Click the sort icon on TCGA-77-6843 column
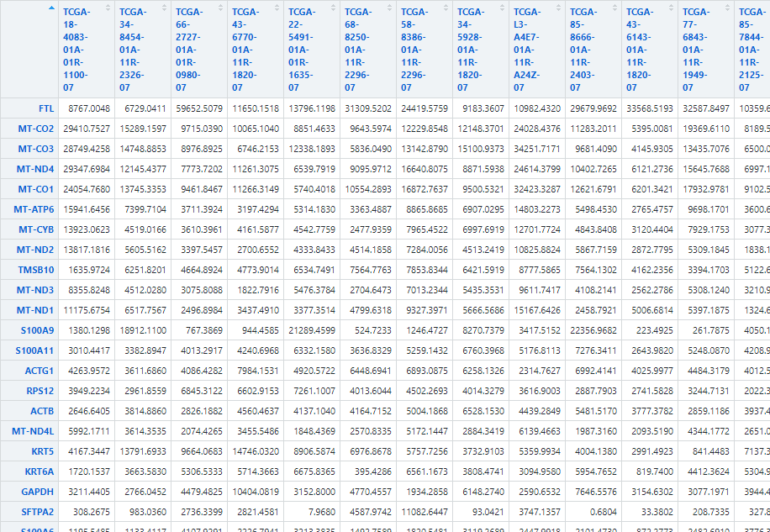The height and width of the screenshot is (532, 770). (729, 8)
